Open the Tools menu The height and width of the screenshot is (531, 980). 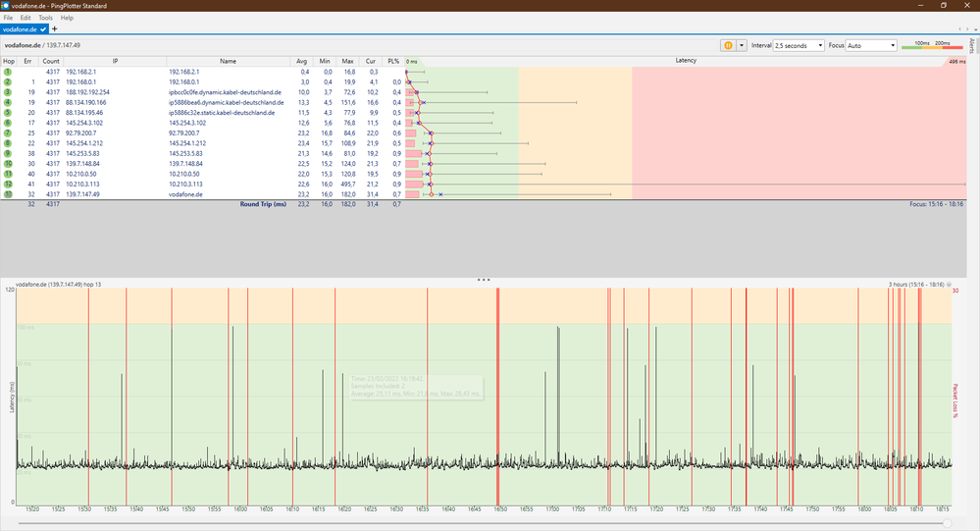pyautogui.click(x=45, y=18)
